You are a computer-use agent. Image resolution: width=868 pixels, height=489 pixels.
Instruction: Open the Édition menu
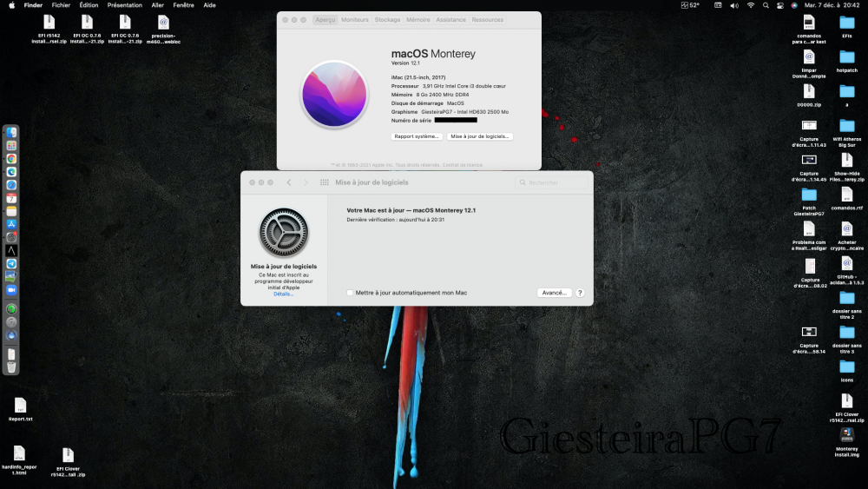point(89,5)
